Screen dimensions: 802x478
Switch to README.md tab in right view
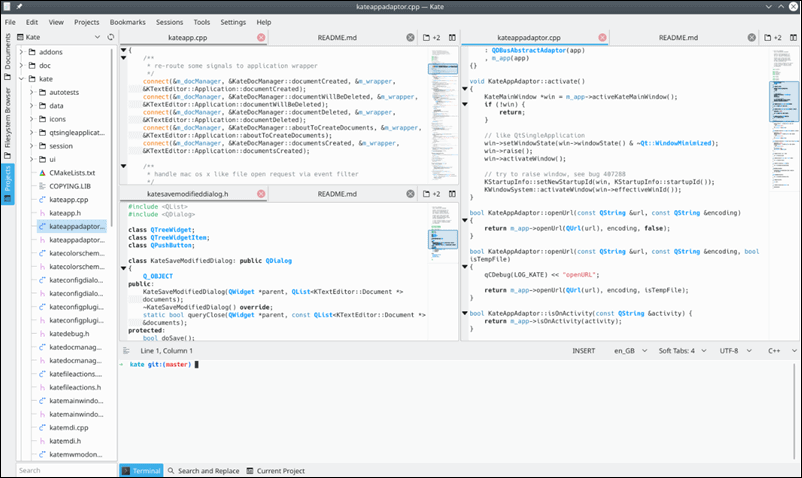(678, 37)
